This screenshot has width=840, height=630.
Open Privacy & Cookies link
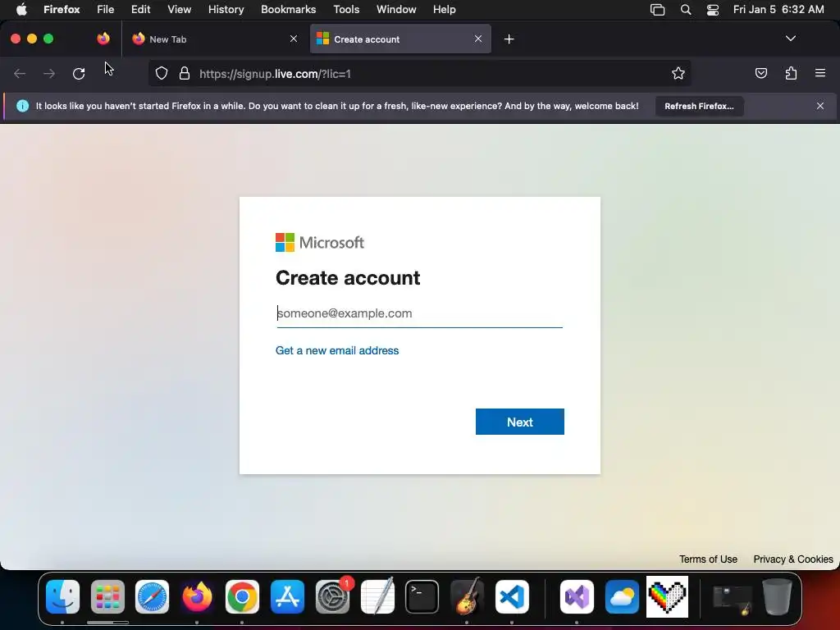(793, 559)
